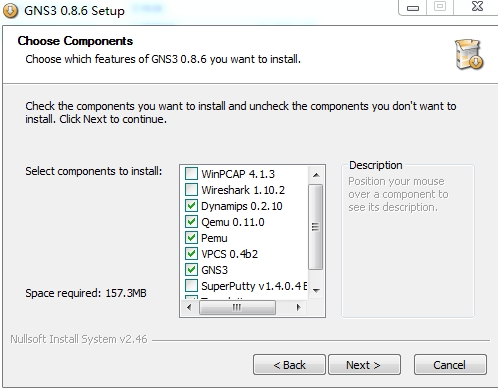Image resolution: width=498 pixels, height=389 pixels.
Task: Click the vertical scrollbar thumb in component list
Action: tap(316, 227)
